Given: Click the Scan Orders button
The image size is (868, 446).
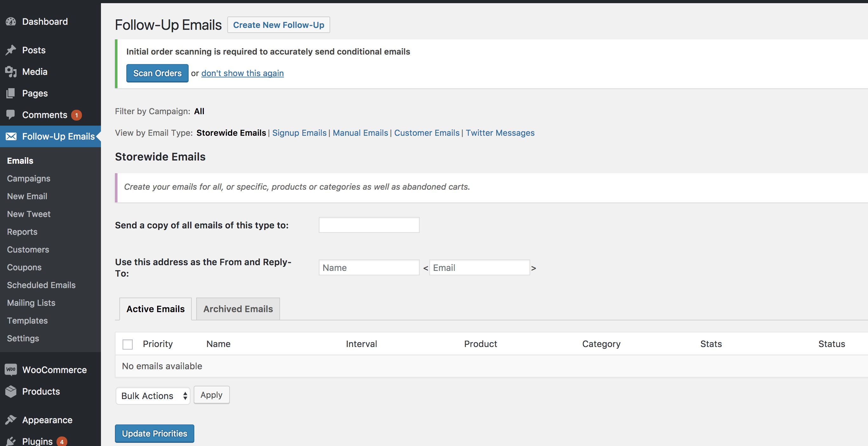Looking at the screenshot, I should pyautogui.click(x=157, y=73).
